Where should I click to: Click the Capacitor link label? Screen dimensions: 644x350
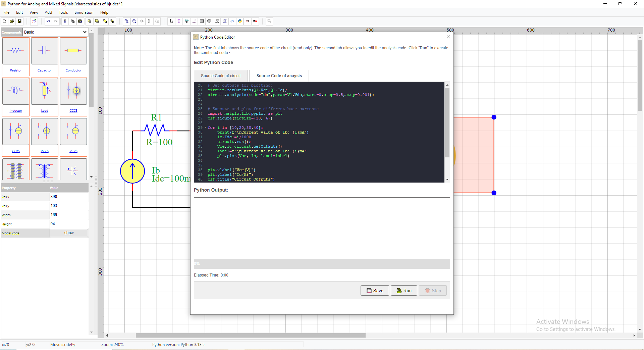(45, 70)
